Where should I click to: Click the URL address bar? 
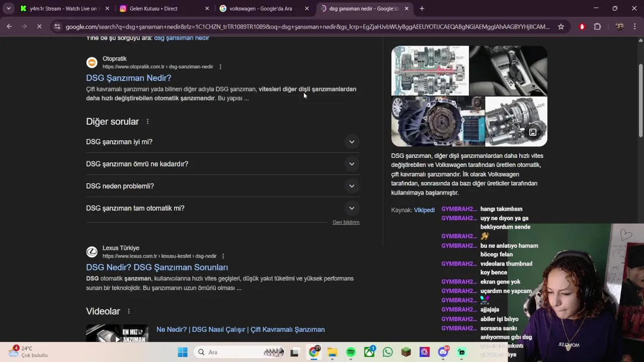pyautogui.click(x=307, y=27)
